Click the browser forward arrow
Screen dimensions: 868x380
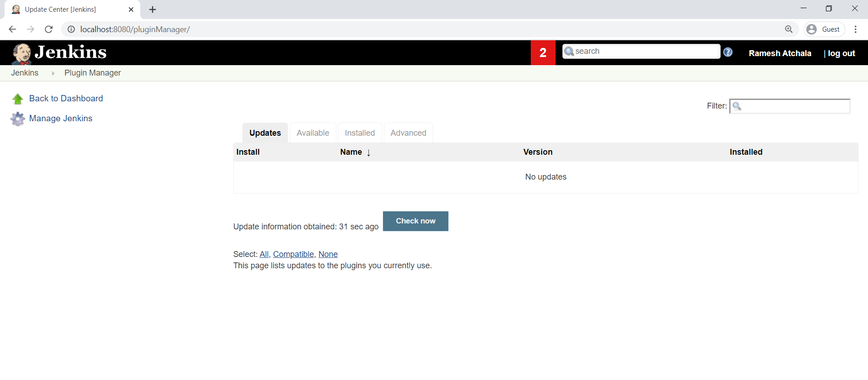point(30,29)
